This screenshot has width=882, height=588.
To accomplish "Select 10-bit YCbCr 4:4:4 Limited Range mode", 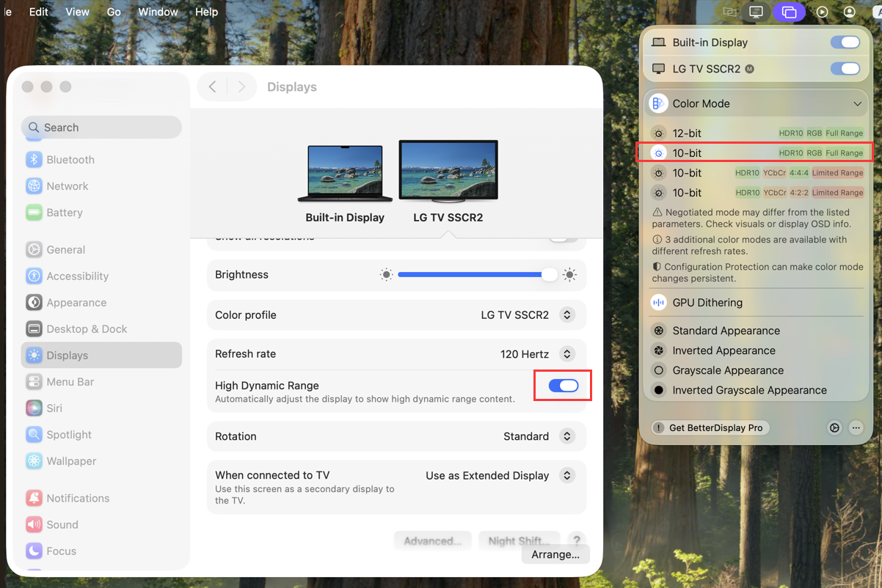I will 757,173.
